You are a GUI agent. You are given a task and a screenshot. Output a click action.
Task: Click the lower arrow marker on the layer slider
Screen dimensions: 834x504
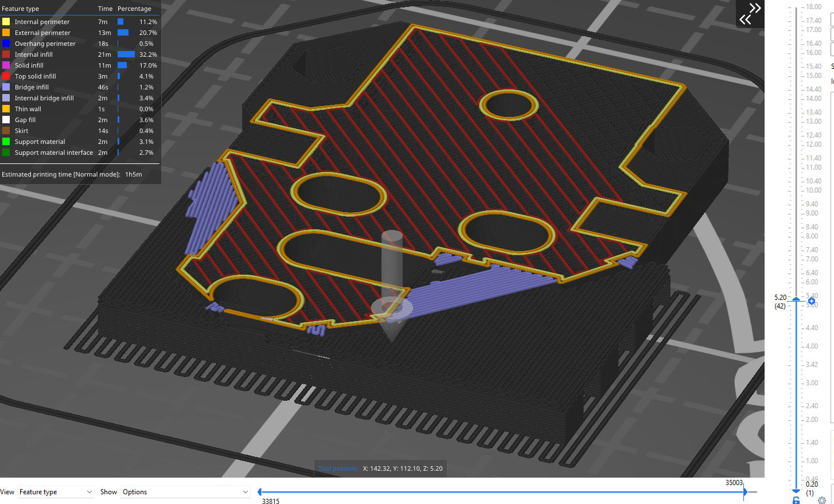[x=796, y=491]
